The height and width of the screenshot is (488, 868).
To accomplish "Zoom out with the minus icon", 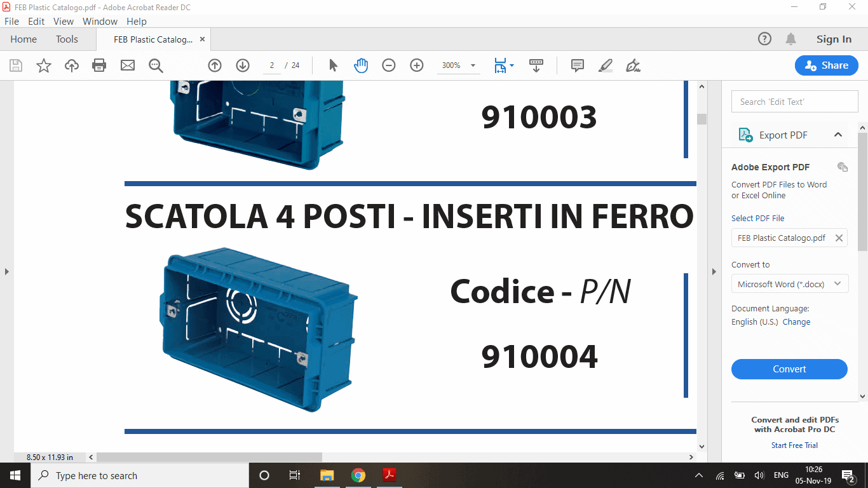I will [x=389, y=65].
